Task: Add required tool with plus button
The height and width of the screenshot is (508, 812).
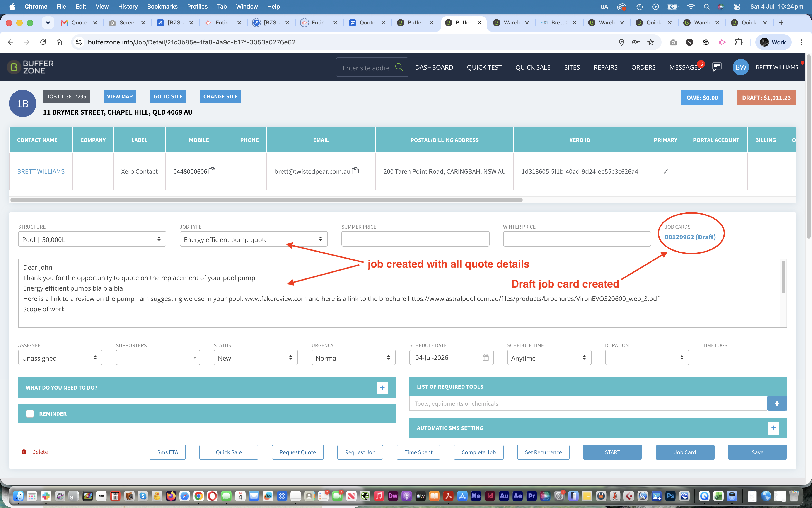Action: point(777,403)
